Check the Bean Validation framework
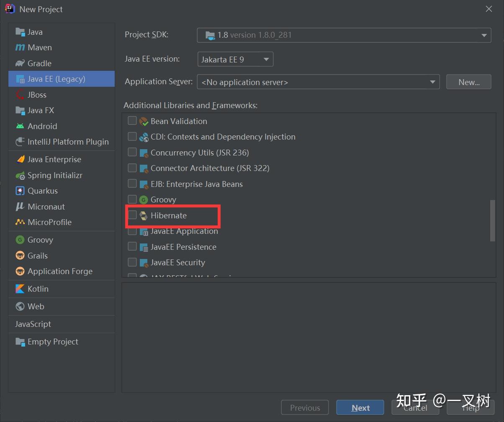This screenshot has width=504, height=422. pos(133,121)
